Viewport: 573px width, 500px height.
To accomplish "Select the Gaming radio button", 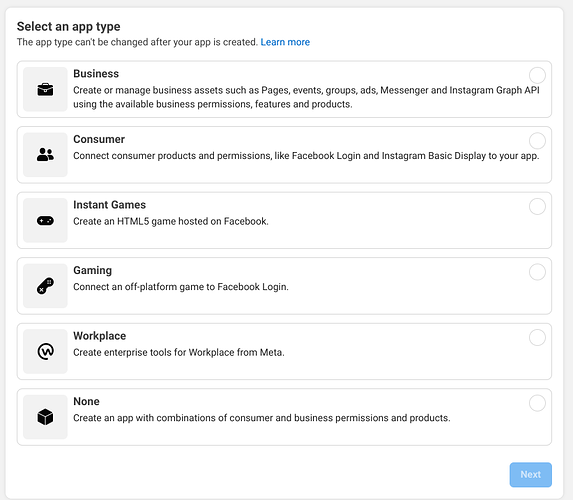I will tap(537, 272).
